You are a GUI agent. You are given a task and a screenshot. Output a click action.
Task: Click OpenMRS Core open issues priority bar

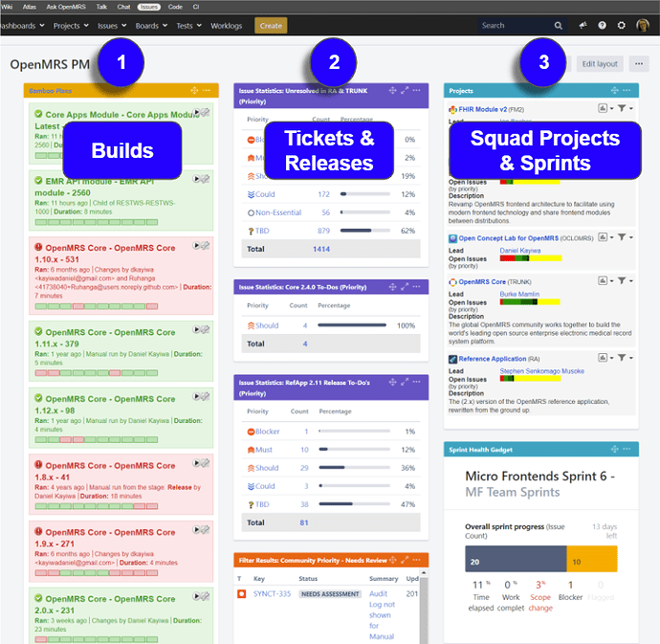pyautogui.click(x=530, y=302)
